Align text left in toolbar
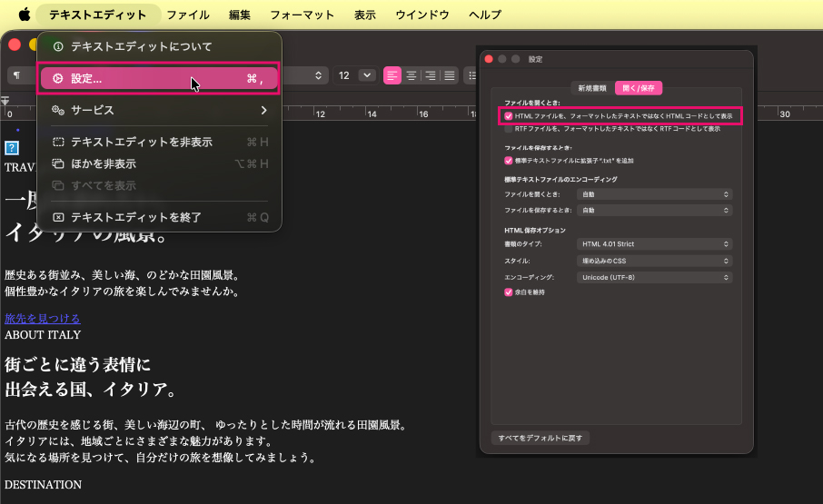This screenshot has height=504, width=823. (x=392, y=75)
